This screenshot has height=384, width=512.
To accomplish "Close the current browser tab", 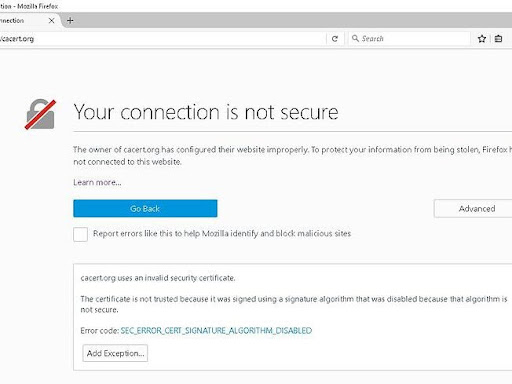I will point(51,21).
